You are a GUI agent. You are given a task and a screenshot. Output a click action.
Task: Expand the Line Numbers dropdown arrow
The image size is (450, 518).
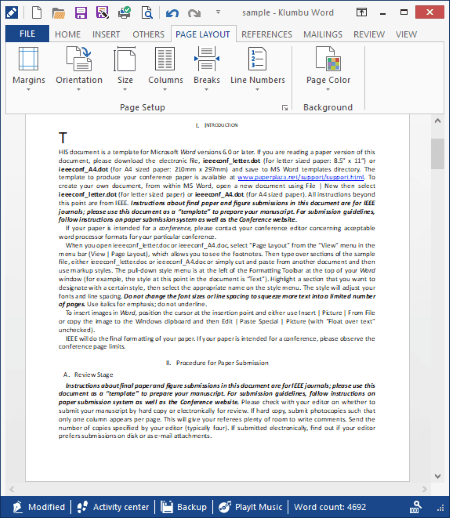pyautogui.click(x=257, y=89)
